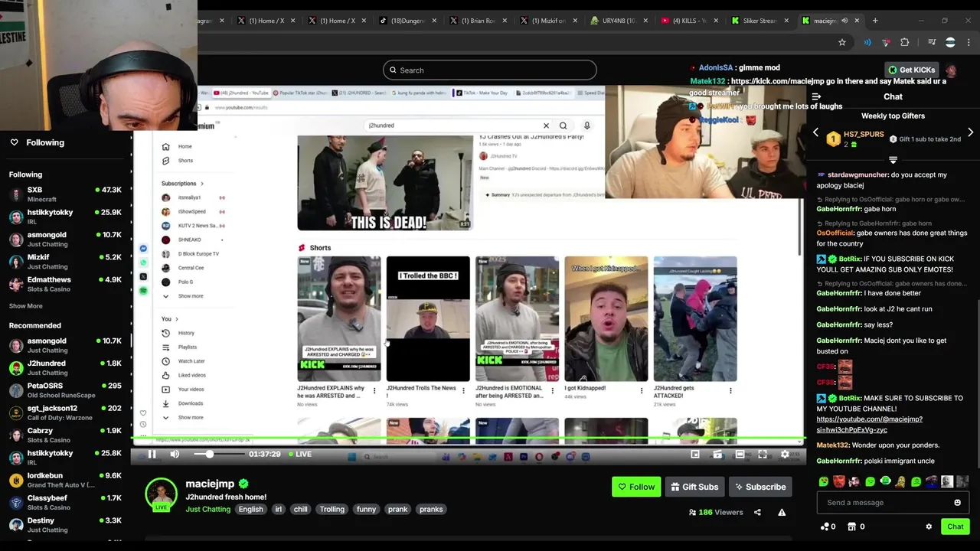Image resolution: width=980 pixels, height=551 pixels.
Task: Open picture-in-picture mini player
Action: point(695,455)
